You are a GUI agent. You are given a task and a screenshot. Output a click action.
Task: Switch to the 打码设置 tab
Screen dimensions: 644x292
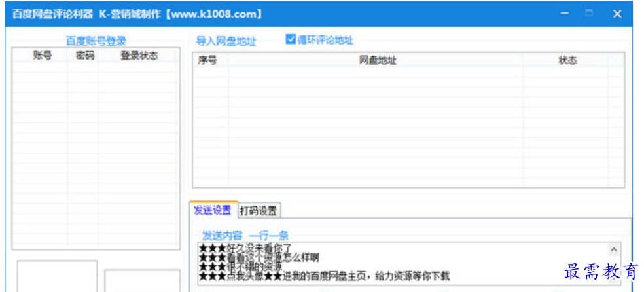click(259, 211)
